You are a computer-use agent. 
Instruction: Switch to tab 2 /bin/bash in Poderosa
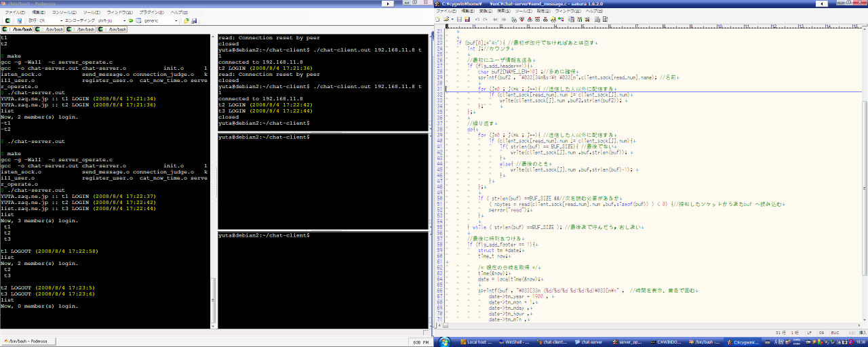[x=49, y=29]
